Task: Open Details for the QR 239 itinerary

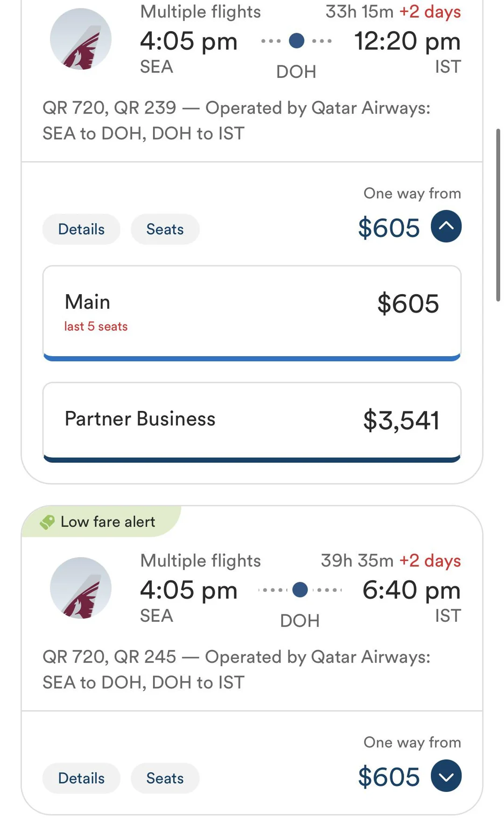Action: pos(81,229)
